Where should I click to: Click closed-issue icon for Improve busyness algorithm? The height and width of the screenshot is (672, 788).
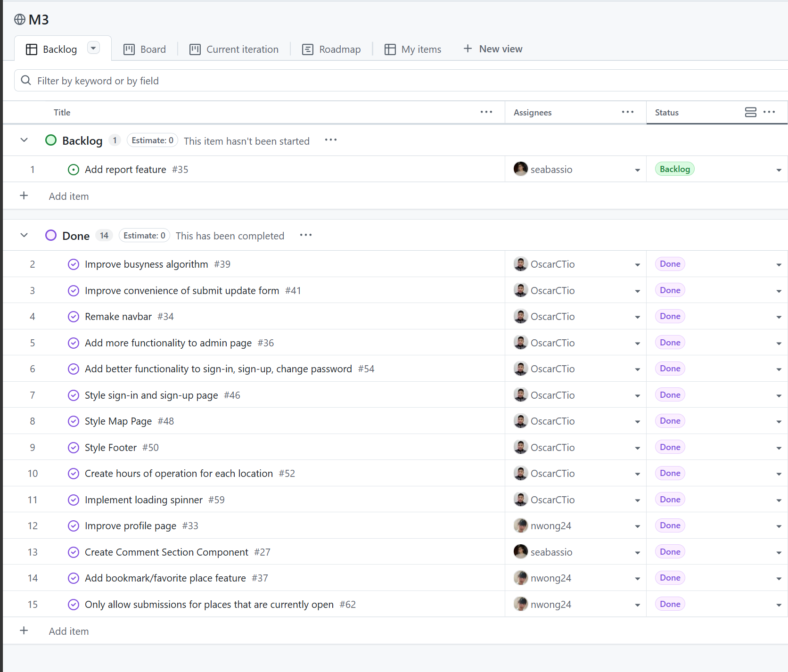pos(74,264)
